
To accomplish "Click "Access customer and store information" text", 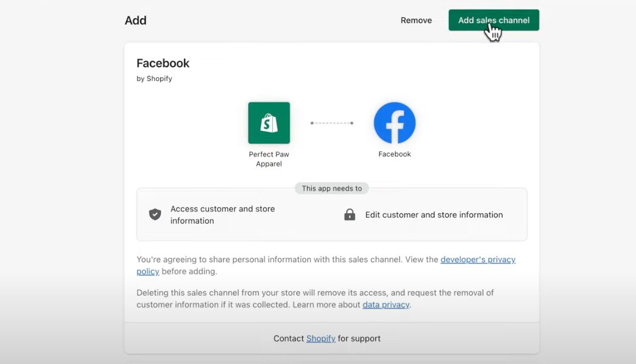I will 222,214.
